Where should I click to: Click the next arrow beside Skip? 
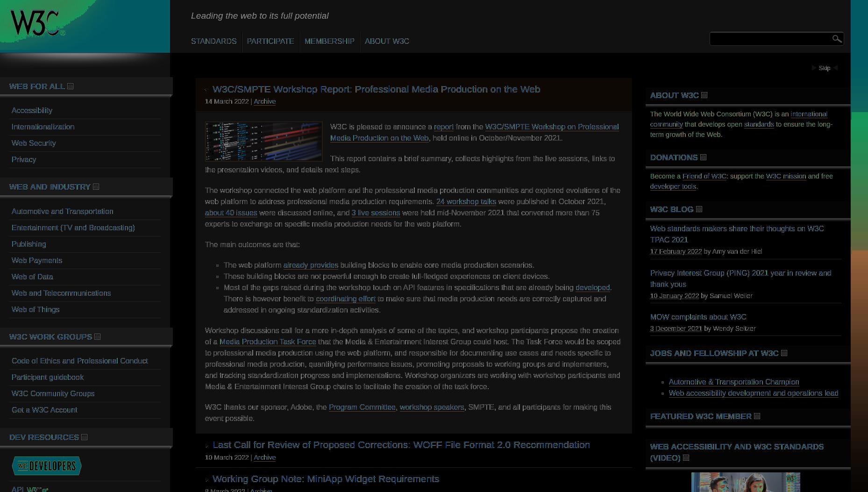click(x=835, y=68)
